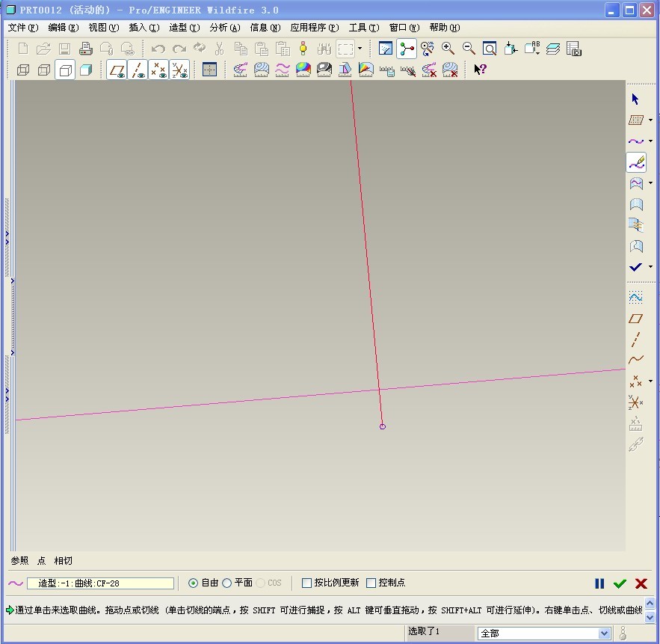Enable the 控制点 checkbox
The width and height of the screenshot is (660, 644).
tap(371, 583)
